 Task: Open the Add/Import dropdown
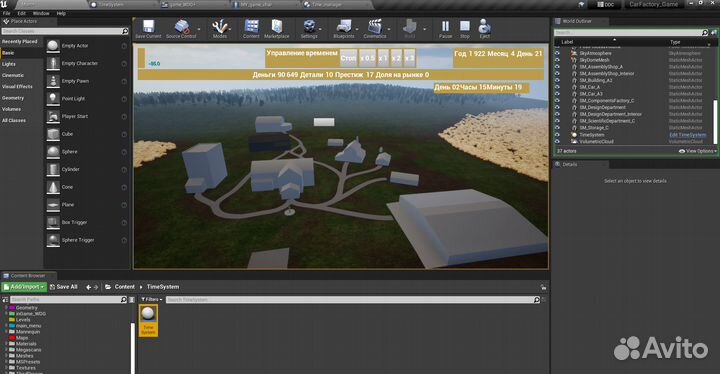(24, 287)
